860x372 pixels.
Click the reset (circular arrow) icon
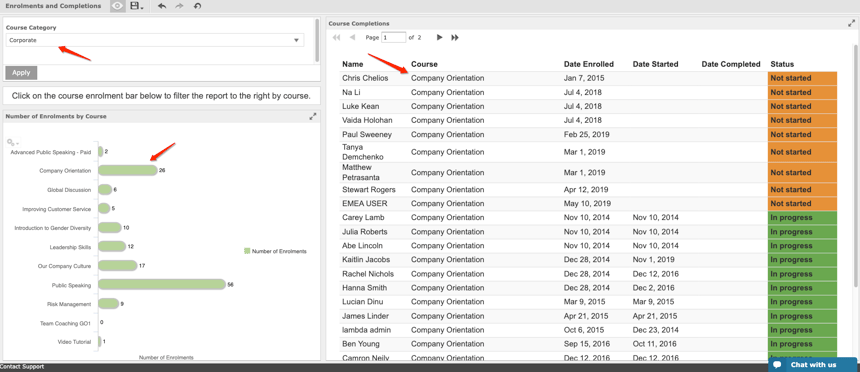197,6
